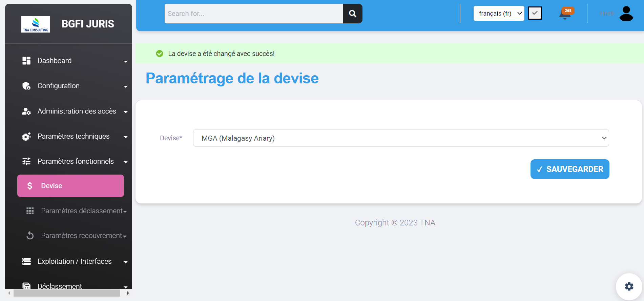This screenshot has width=644, height=301.
Task: Open Paramètres déclassement menu item
Action: (x=81, y=211)
